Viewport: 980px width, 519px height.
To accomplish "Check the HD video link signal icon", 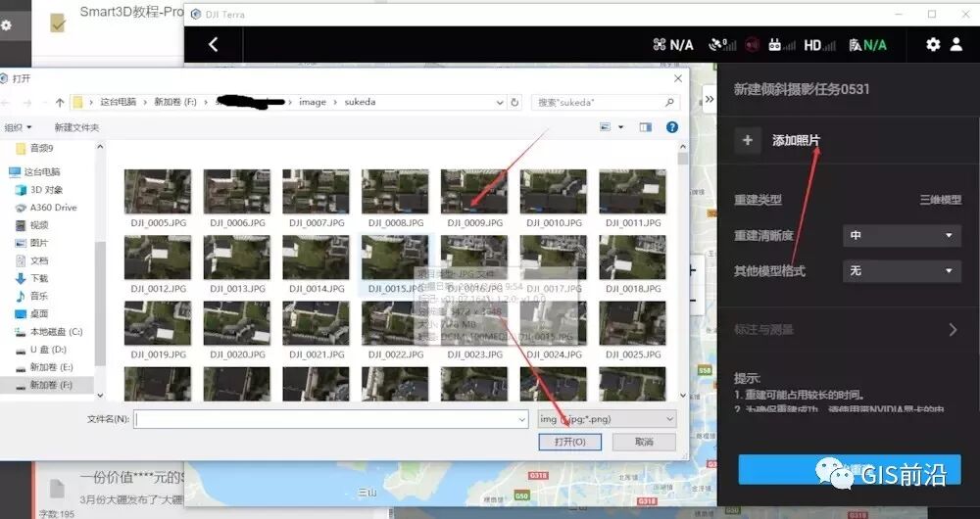I will point(819,45).
